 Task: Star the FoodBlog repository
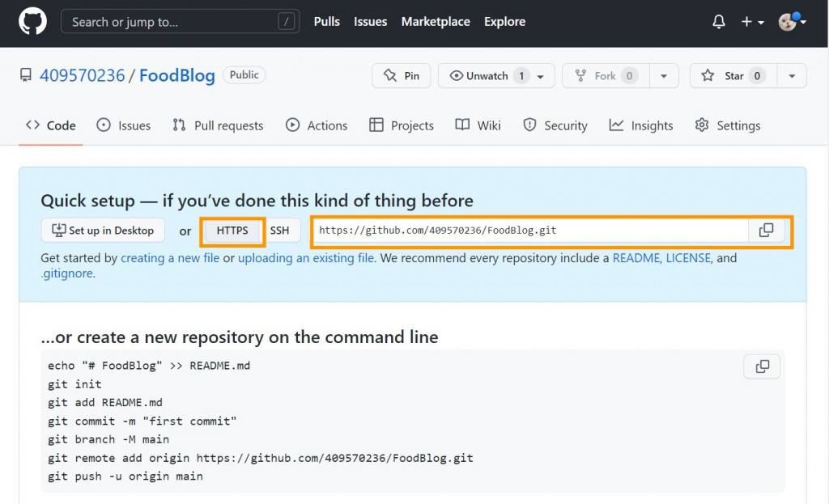[733, 75]
